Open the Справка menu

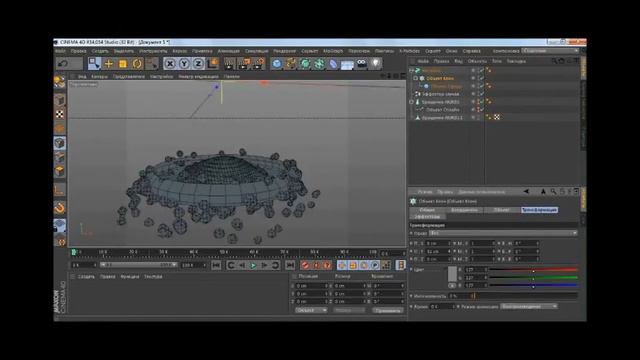pyautogui.click(x=471, y=51)
